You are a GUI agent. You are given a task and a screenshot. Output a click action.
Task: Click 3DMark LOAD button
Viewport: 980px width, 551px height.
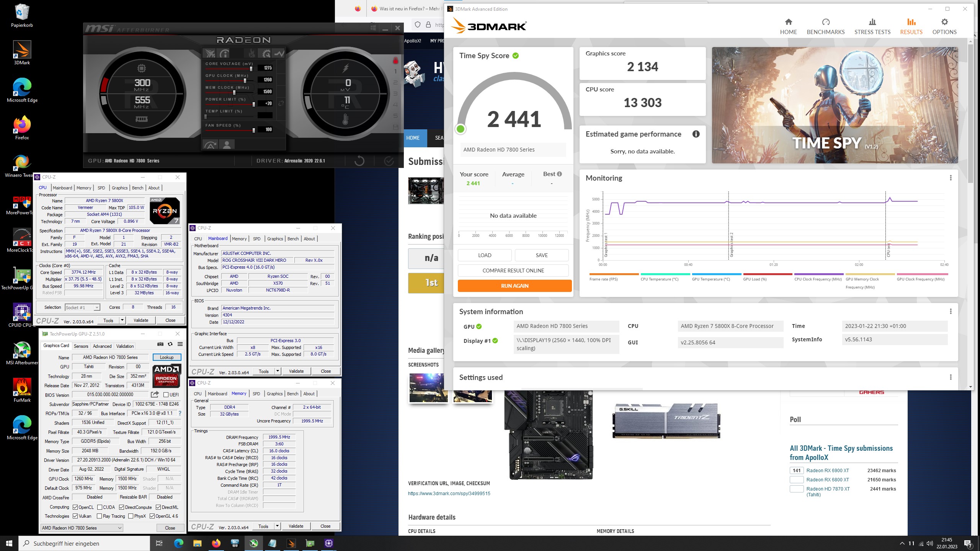(x=485, y=255)
